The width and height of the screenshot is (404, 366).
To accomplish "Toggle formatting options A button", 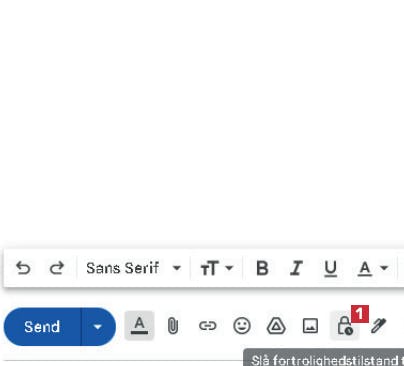I will click(x=139, y=325).
